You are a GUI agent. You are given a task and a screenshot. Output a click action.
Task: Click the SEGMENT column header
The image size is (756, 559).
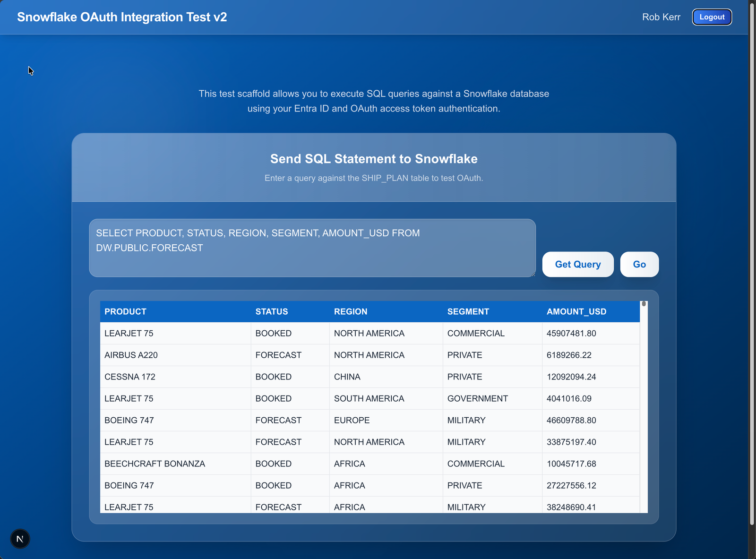tap(468, 311)
